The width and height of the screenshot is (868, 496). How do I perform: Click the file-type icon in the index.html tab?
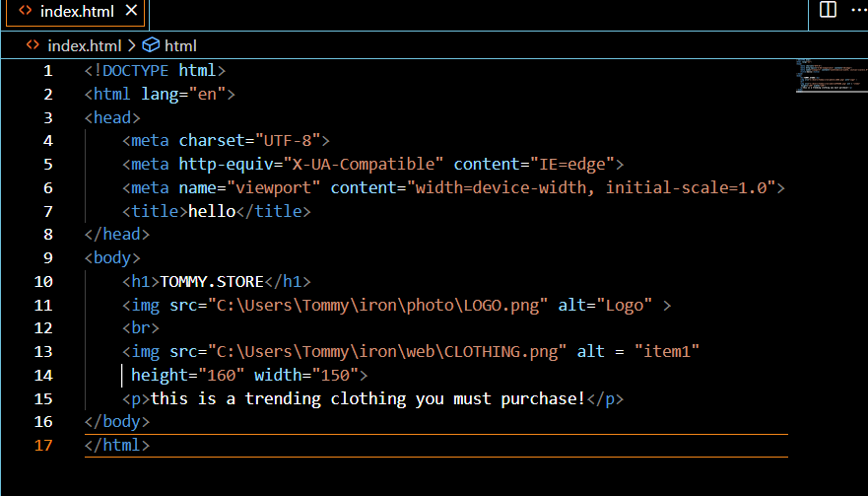(x=25, y=11)
